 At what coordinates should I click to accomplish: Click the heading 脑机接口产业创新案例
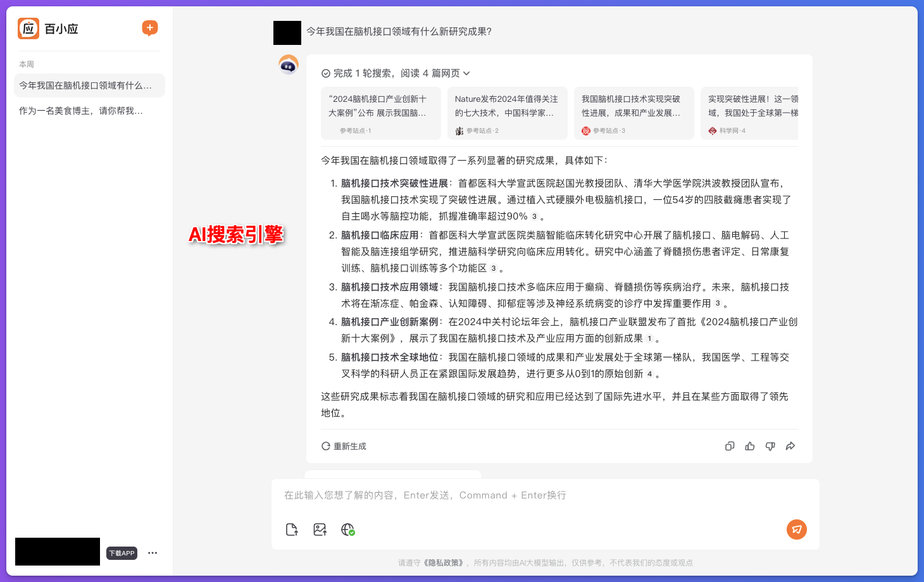[390, 322]
